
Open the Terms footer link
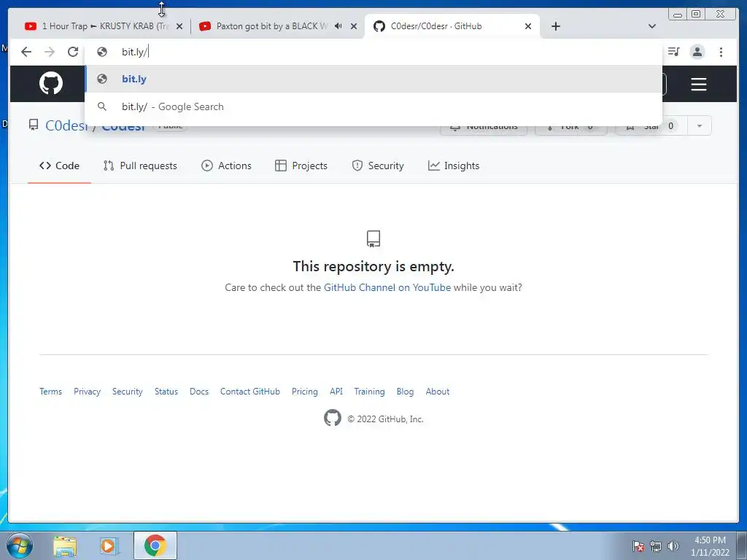click(x=50, y=392)
